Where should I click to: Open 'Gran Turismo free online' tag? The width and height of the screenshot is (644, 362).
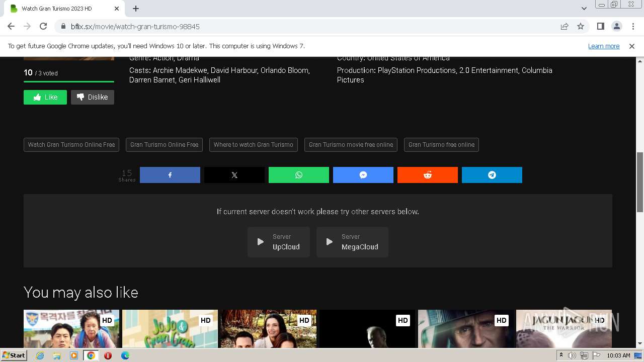pos(441,145)
